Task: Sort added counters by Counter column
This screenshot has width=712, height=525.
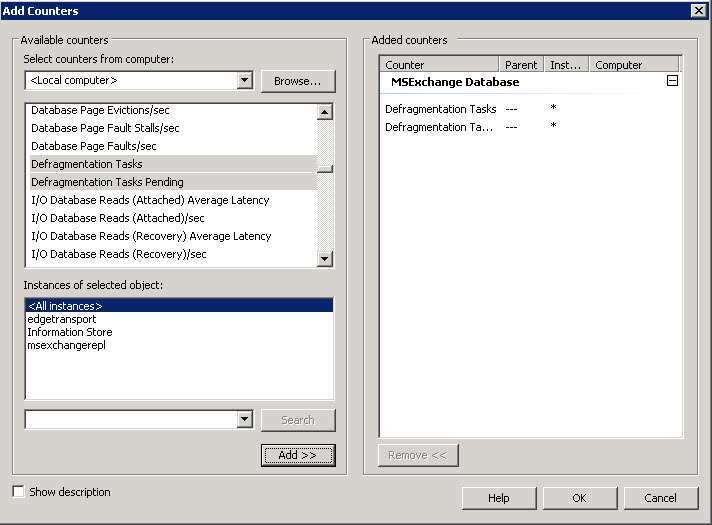Action: coord(438,65)
